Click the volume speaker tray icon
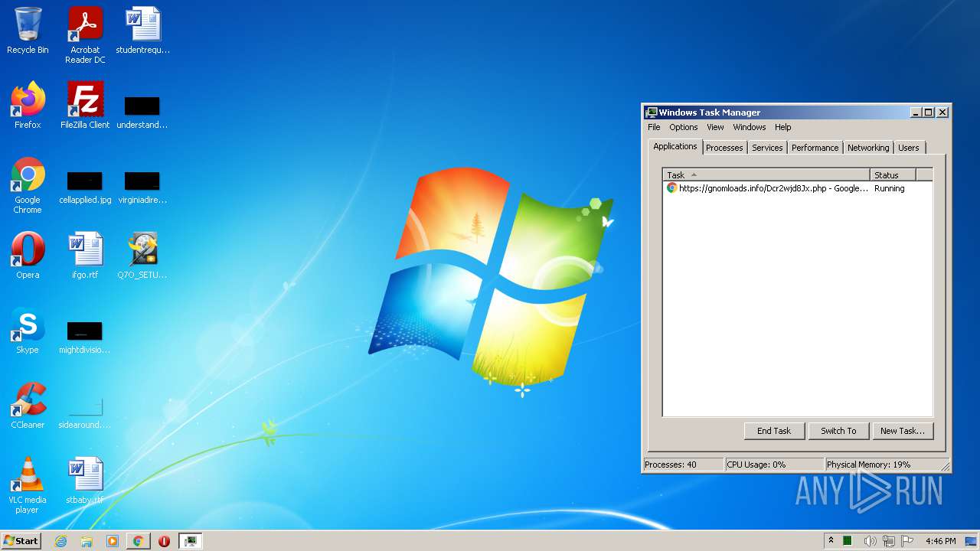The height and width of the screenshot is (551, 980). [870, 541]
